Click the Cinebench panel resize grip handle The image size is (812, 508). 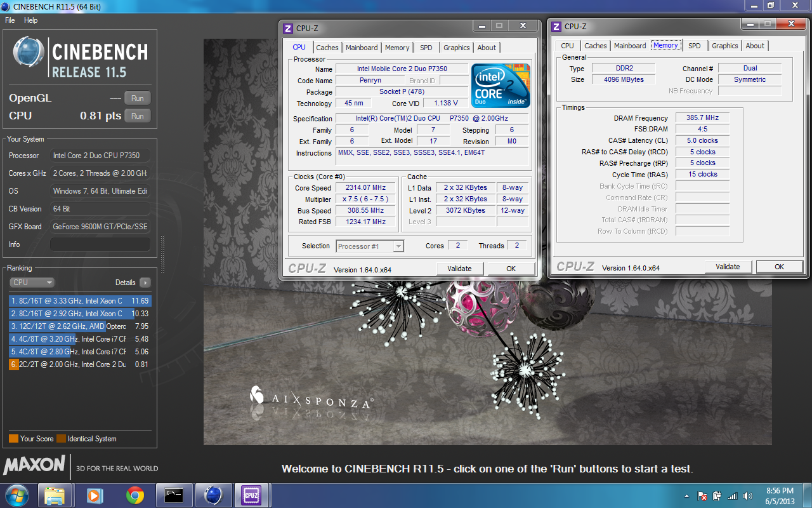click(x=162, y=254)
